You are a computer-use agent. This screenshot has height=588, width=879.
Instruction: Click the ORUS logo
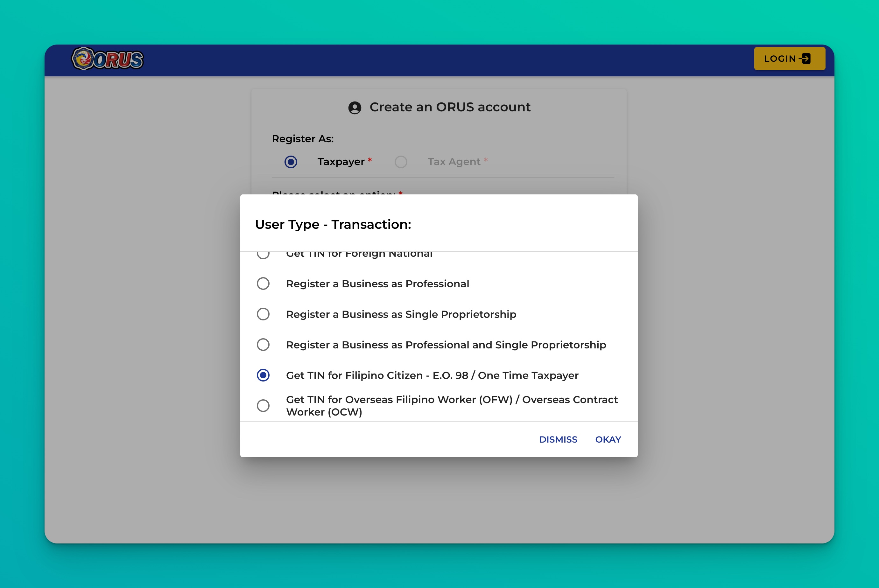click(108, 59)
